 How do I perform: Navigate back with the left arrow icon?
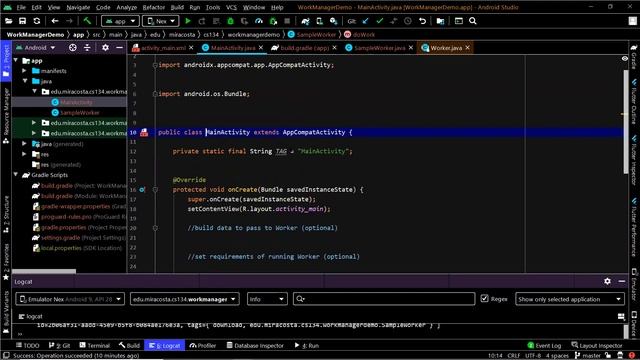coord(55,21)
